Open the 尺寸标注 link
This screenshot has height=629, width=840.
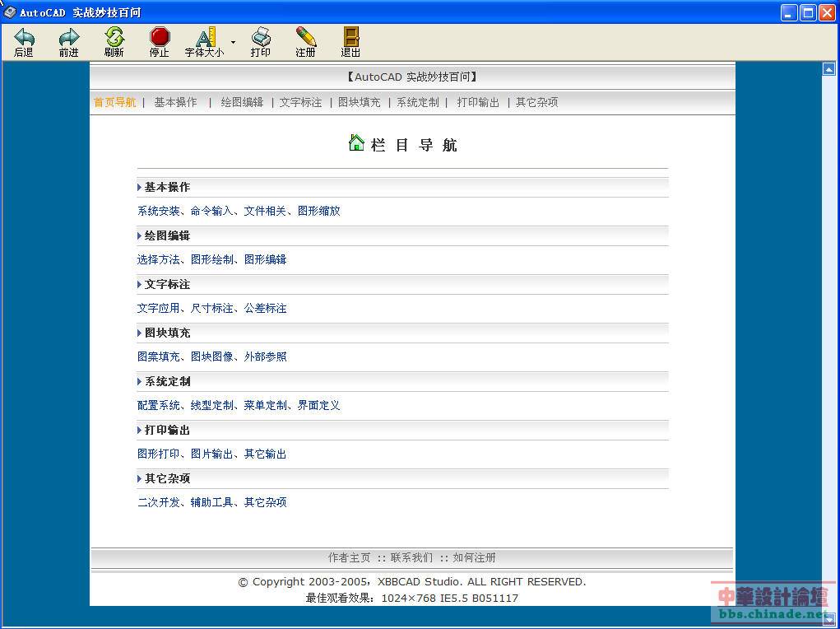(211, 309)
